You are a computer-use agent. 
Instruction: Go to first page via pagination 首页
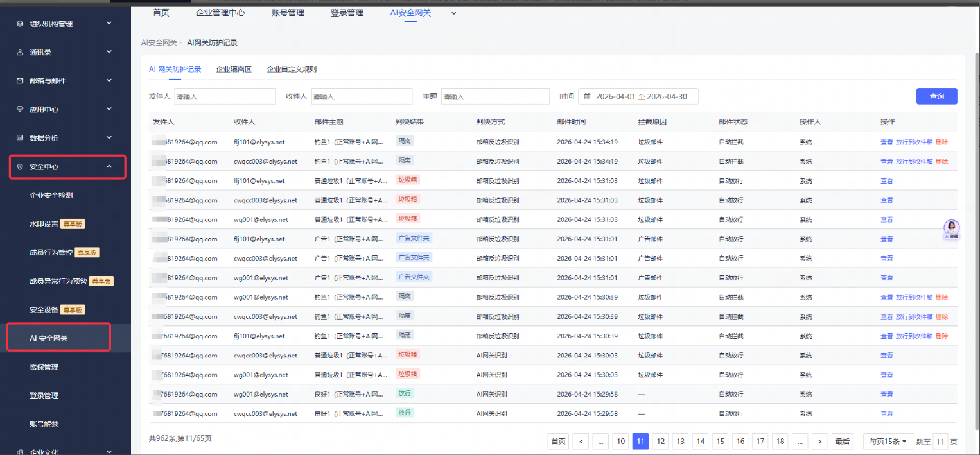tap(558, 441)
